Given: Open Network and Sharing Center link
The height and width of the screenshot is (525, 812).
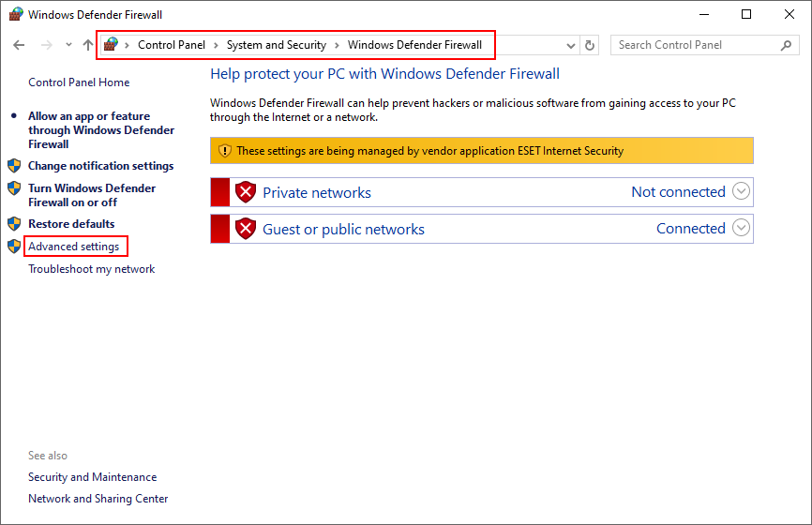Looking at the screenshot, I should click(98, 499).
